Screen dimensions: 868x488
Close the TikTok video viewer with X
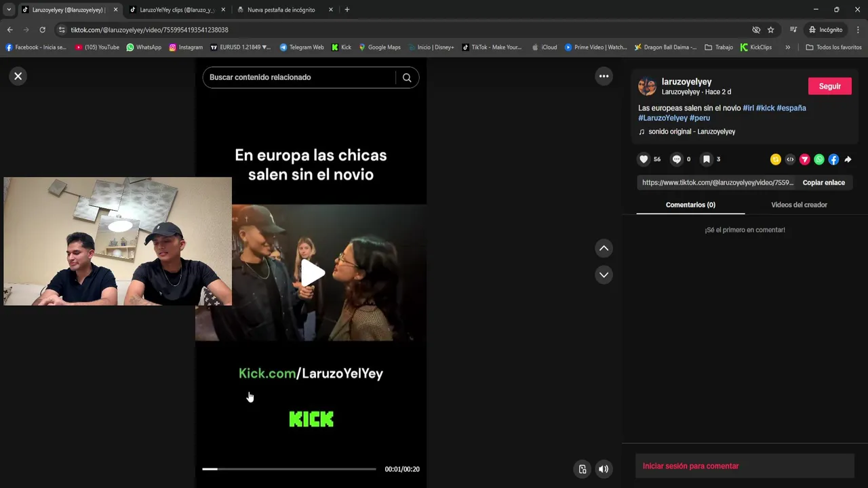point(18,76)
